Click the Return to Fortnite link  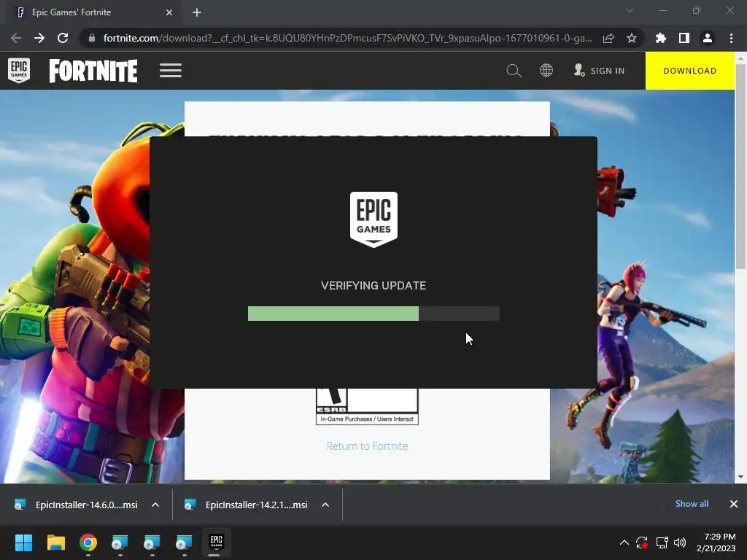click(x=368, y=446)
